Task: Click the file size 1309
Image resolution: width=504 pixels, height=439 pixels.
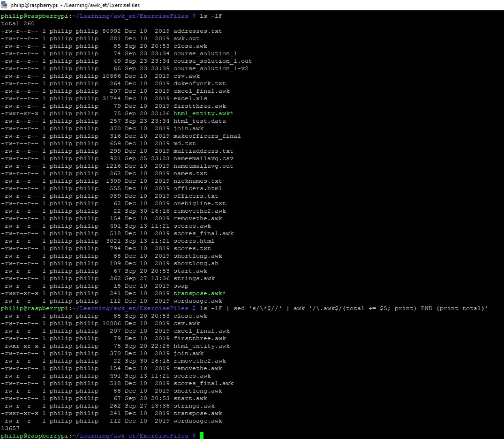Action: tap(113, 181)
